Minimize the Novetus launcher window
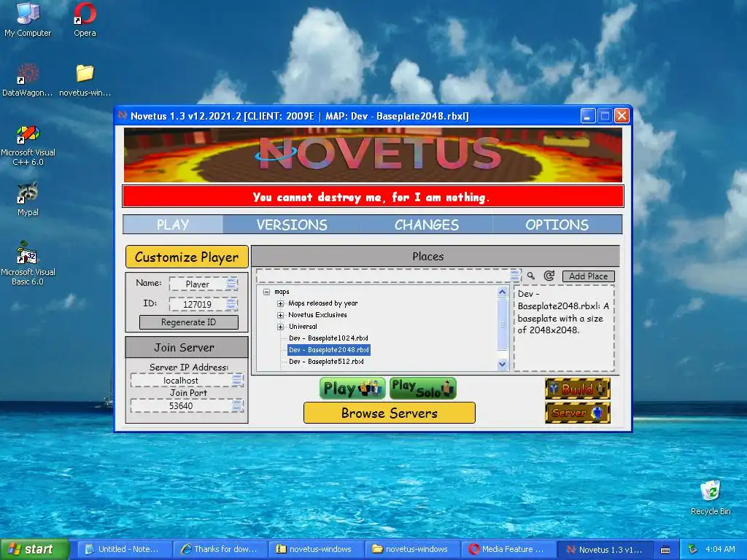747x560 pixels. pyautogui.click(x=588, y=116)
